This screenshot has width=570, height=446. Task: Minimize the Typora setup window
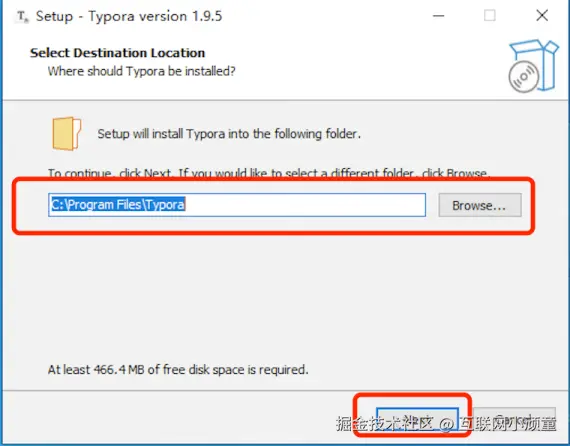click(438, 16)
